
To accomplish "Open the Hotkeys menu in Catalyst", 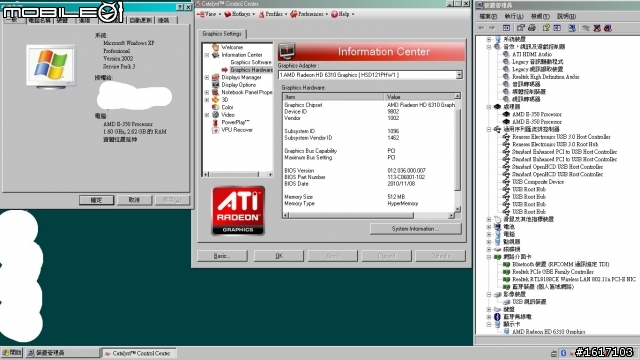I will click(240, 14).
